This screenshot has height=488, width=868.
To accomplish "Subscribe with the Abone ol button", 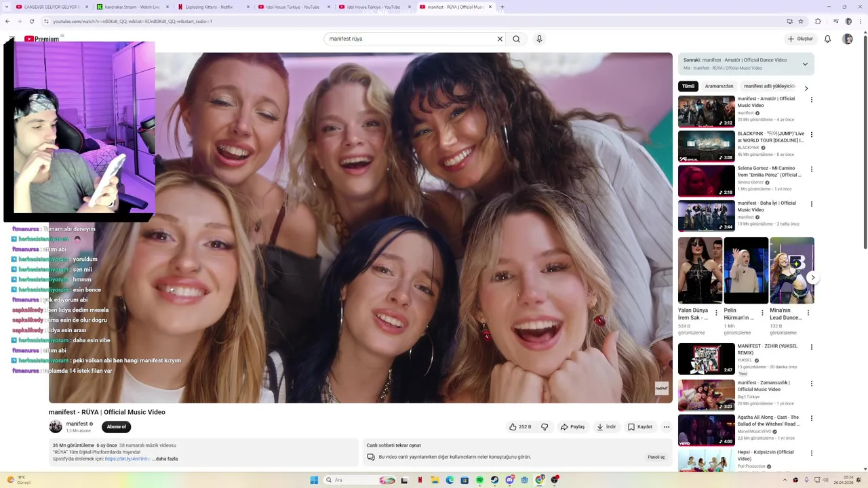I will 116,427.
